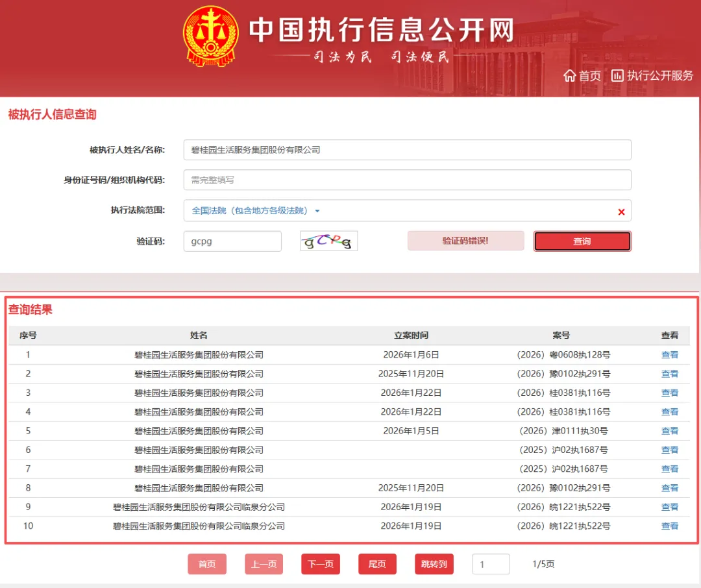Click case number in row 10
The width and height of the screenshot is (701, 588).
click(563, 526)
